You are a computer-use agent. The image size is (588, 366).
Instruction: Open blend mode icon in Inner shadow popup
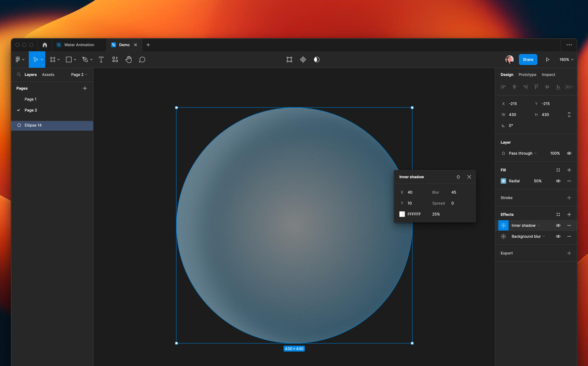[x=458, y=177]
